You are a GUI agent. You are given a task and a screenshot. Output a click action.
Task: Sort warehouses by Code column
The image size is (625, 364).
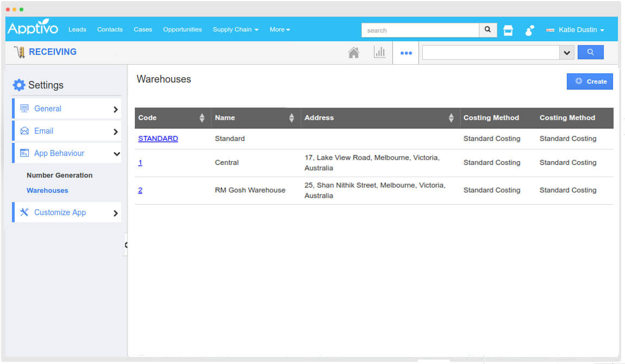coord(202,118)
